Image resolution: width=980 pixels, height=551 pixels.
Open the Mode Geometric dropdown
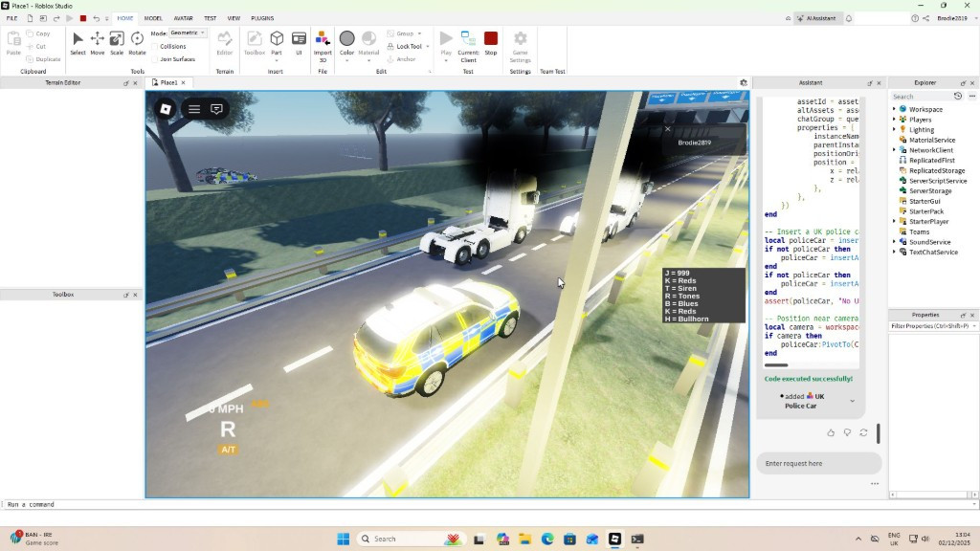[188, 33]
